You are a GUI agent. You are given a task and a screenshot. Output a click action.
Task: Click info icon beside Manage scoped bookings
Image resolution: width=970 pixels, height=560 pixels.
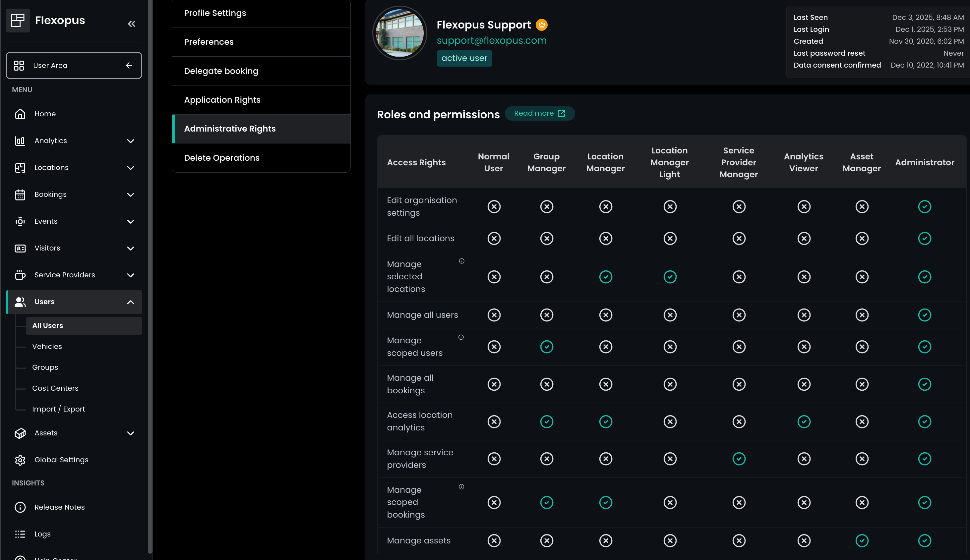(x=462, y=486)
